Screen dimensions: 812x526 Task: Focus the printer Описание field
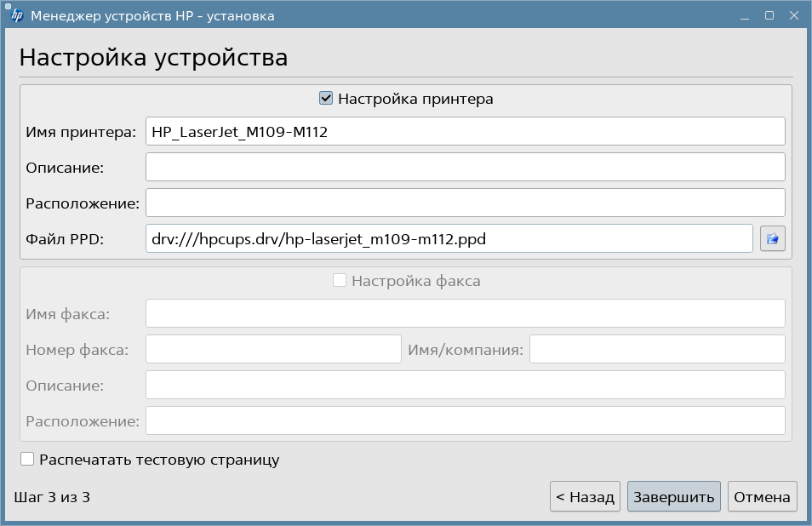pos(465,167)
